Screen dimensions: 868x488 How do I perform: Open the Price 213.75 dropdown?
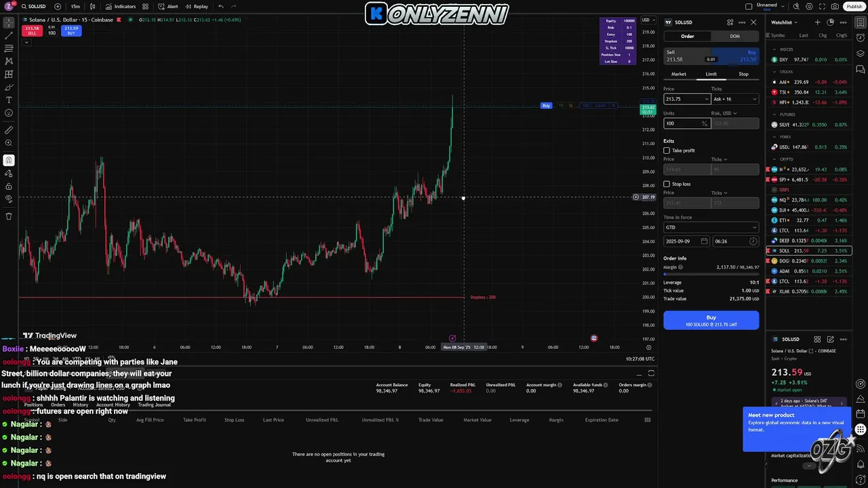(x=706, y=99)
